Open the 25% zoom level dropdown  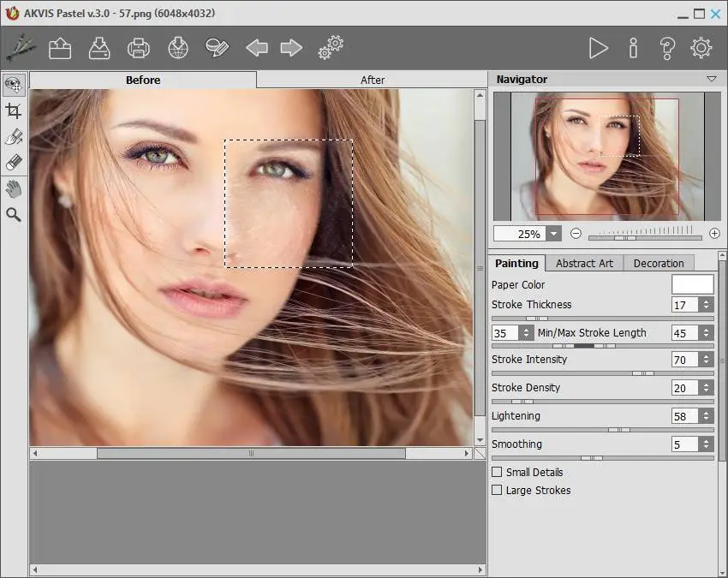tap(553, 234)
